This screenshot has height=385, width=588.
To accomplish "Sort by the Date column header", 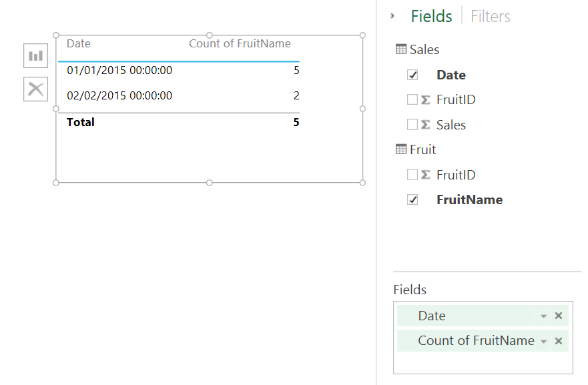I will [x=79, y=43].
